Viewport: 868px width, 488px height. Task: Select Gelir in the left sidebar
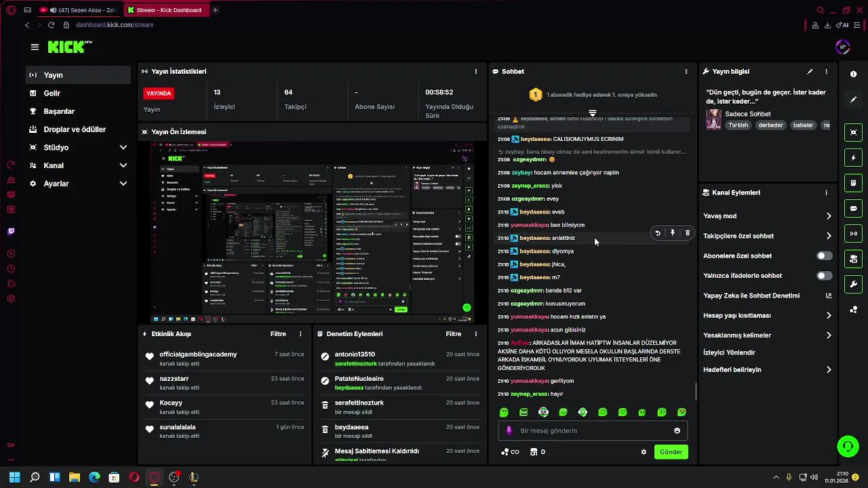point(79,94)
